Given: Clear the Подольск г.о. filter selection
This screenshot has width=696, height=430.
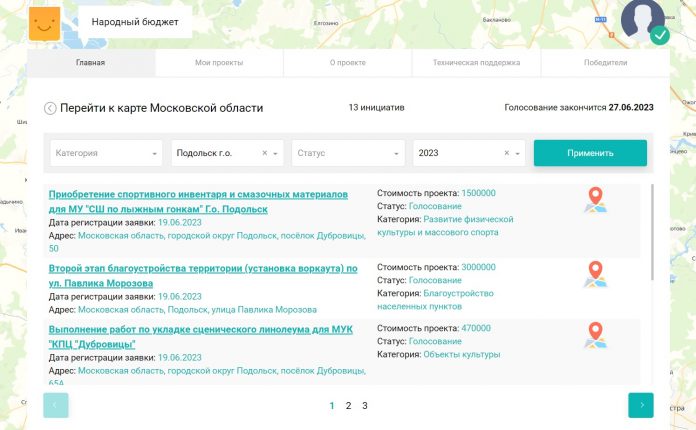Looking at the screenshot, I should [x=265, y=153].
